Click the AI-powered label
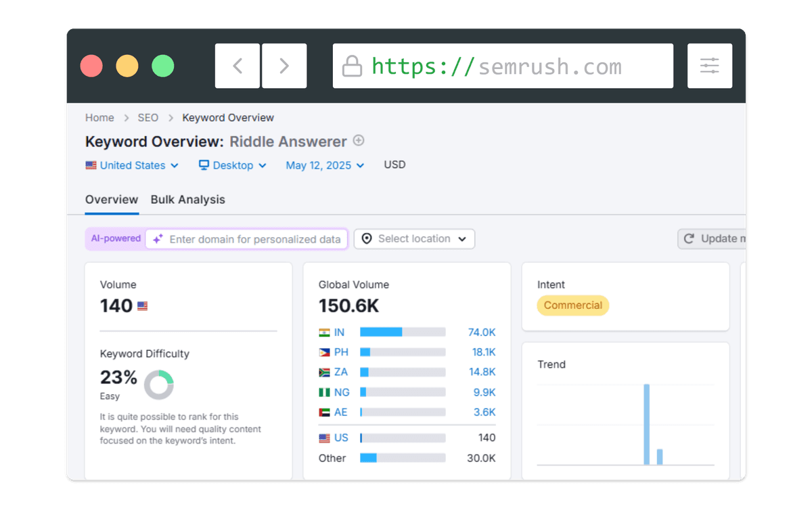The image size is (812, 508). pyautogui.click(x=116, y=238)
